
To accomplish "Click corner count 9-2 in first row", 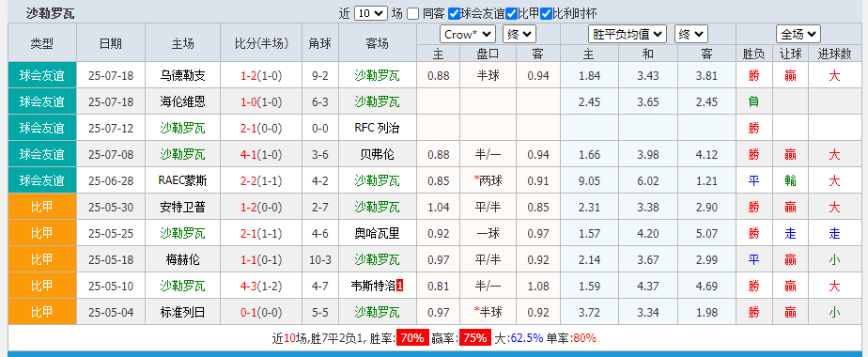I will pyautogui.click(x=320, y=76).
